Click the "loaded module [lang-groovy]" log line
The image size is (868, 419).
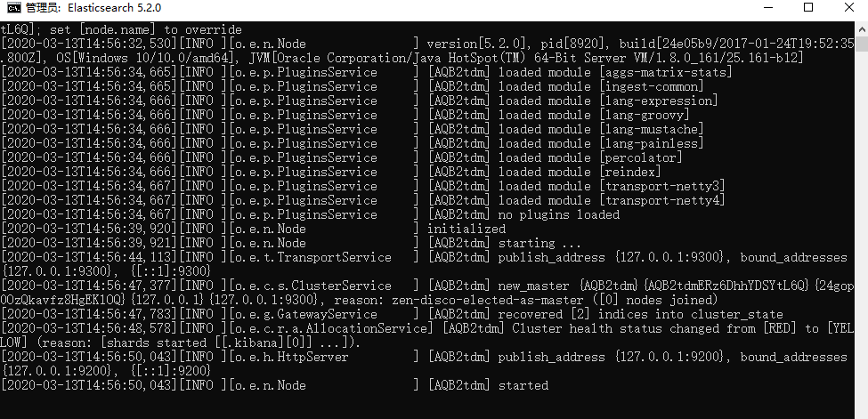pos(593,115)
